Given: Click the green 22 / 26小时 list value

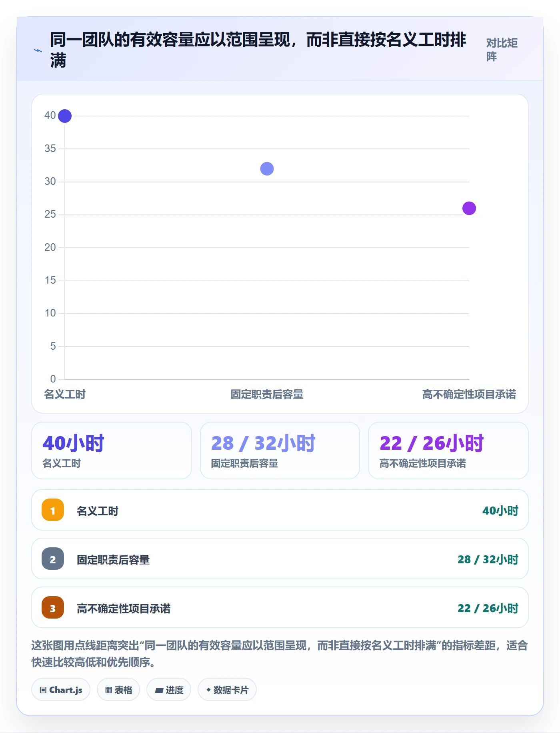Looking at the screenshot, I should 488,608.
